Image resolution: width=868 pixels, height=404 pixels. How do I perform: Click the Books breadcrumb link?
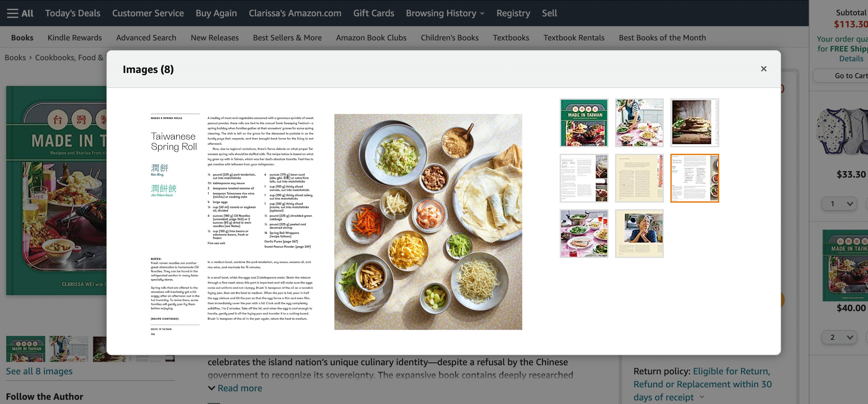pyautogui.click(x=15, y=58)
